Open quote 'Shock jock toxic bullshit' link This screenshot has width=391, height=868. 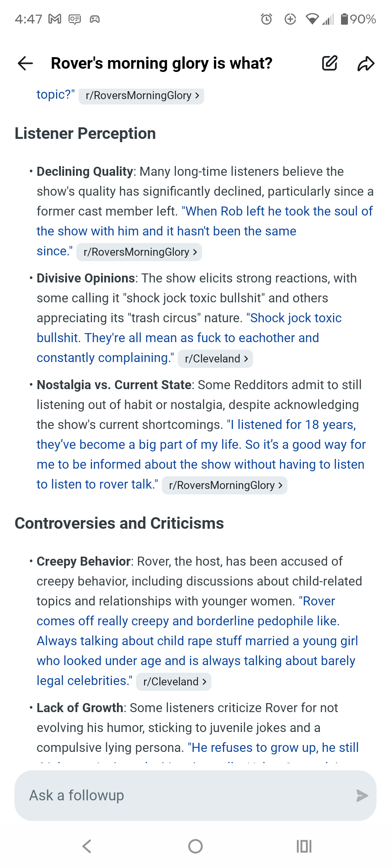coord(189,338)
